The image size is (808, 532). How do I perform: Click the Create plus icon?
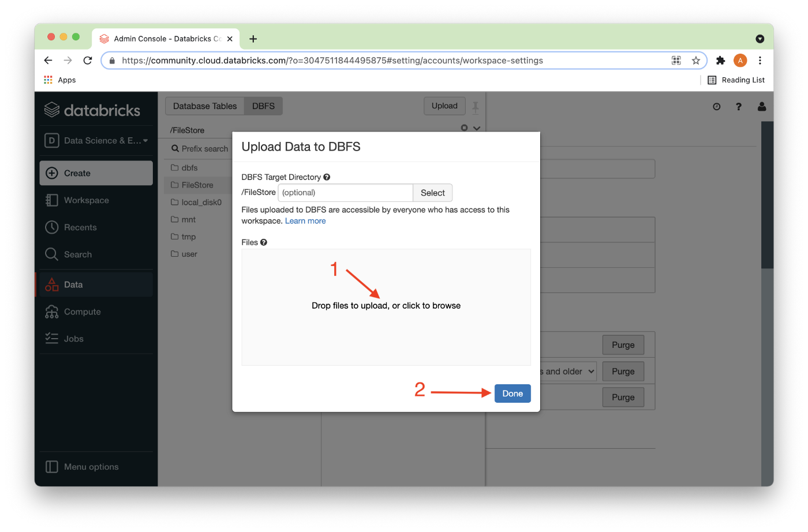click(51, 173)
